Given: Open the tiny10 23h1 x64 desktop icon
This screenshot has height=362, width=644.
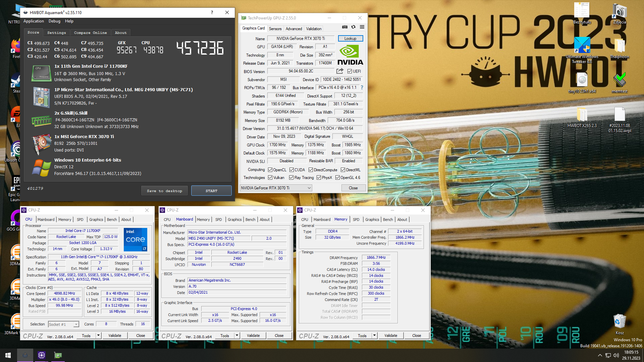Looking at the screenshot, I should [x=582, y=83].
